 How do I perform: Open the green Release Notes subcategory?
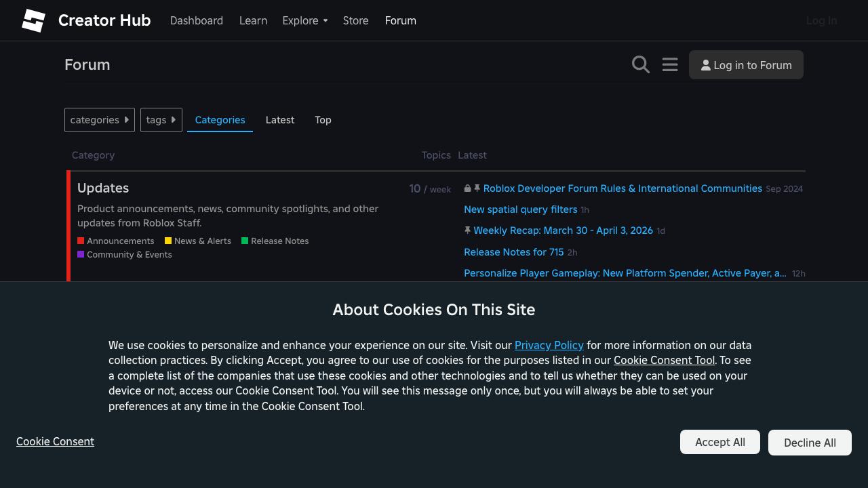(275, 241)
